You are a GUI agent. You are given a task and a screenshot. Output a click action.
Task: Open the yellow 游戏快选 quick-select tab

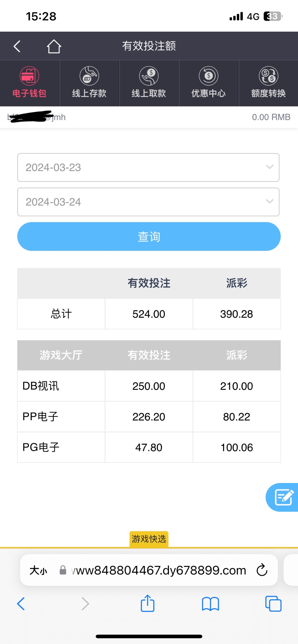(149, 539)
